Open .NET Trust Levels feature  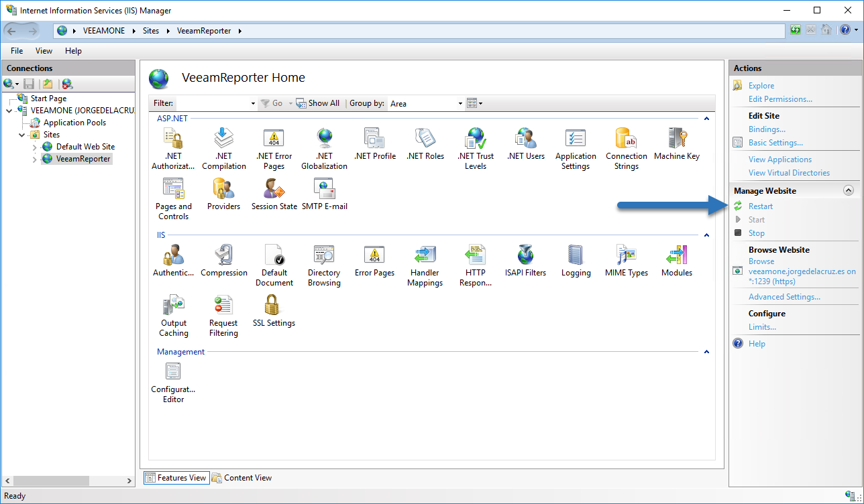click(476, 149)
